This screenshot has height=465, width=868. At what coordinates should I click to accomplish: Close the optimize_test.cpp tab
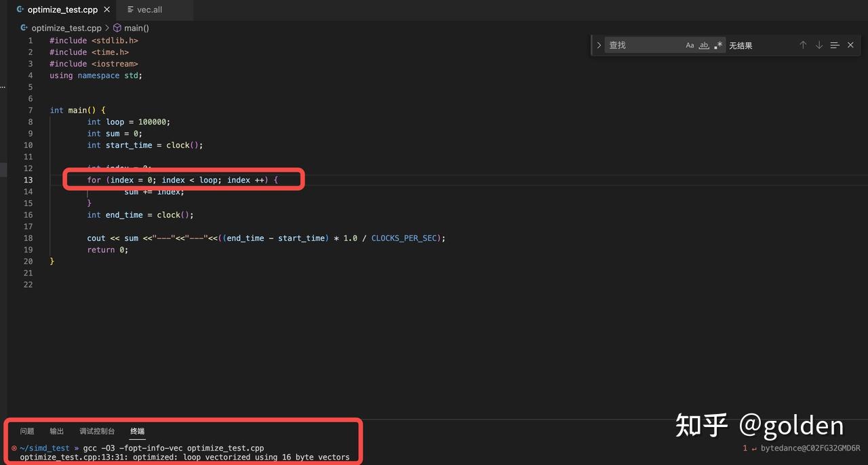click(x=107, y=10)
